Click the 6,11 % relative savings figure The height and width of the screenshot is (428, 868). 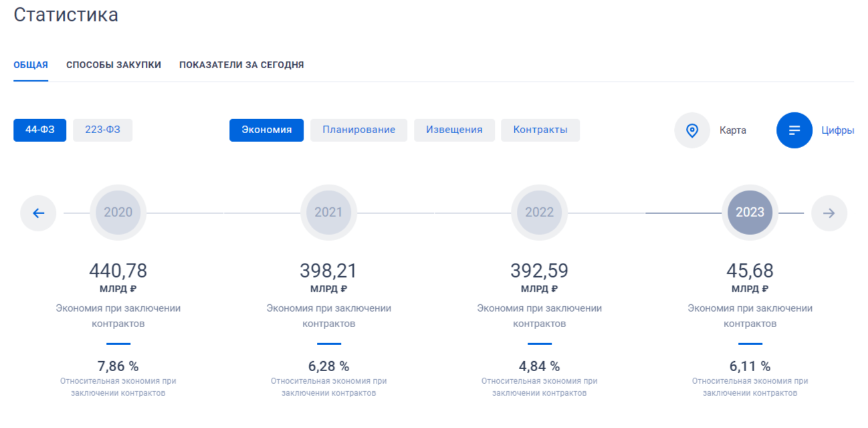coord(750,366)
